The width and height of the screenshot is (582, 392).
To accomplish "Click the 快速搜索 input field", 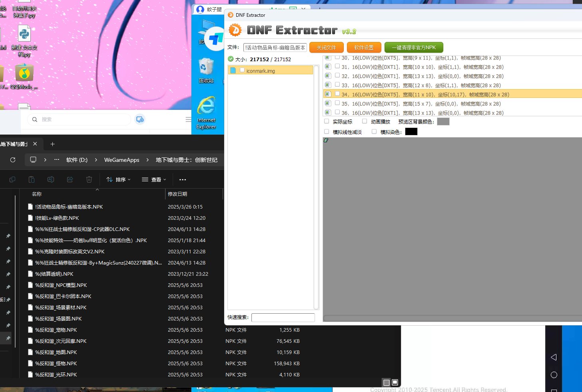I will (283, 318).
